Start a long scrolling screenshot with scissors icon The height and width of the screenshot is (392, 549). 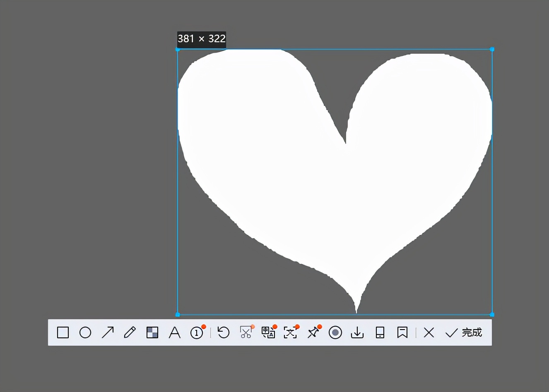(246, 332)
